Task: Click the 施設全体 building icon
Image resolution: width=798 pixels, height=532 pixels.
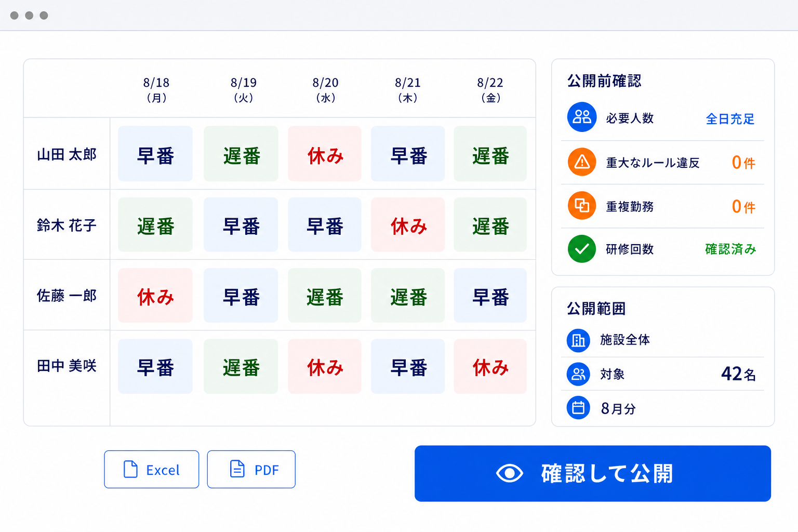Action: tap(578, 340)
